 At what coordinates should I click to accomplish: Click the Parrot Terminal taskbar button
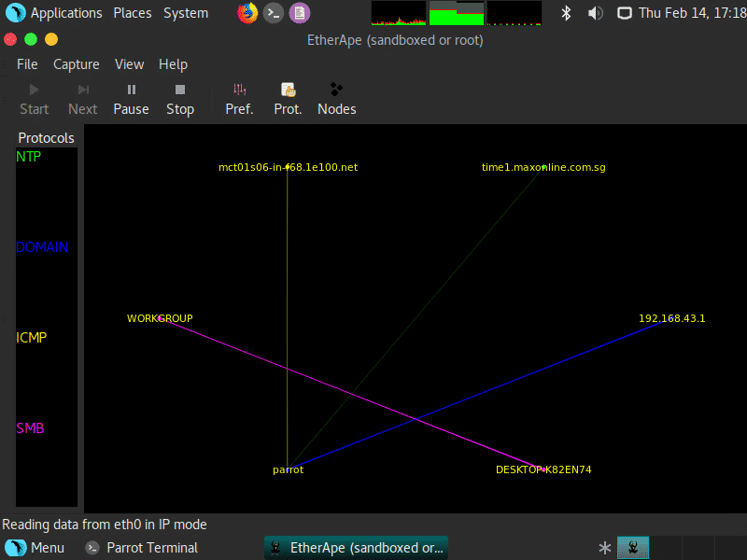pyautogui.click(x=142, y=548)
